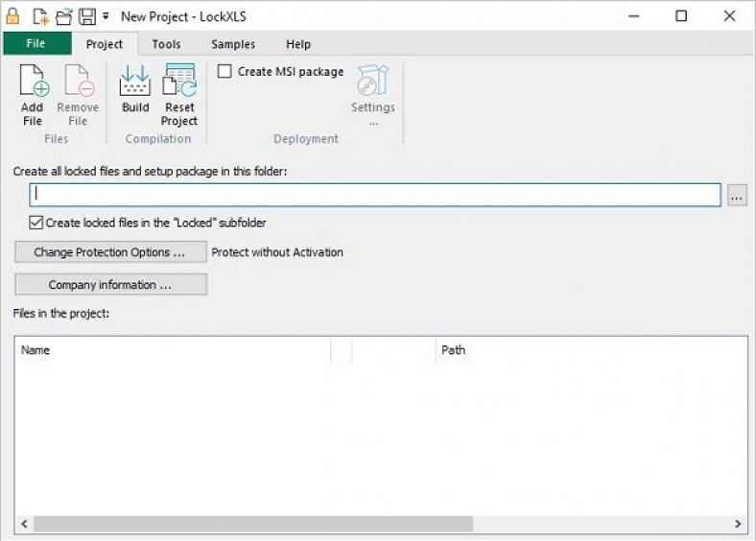Click the scroll left arrow
The height and width of the screenshot is (541, 756).
coord(24,524)
